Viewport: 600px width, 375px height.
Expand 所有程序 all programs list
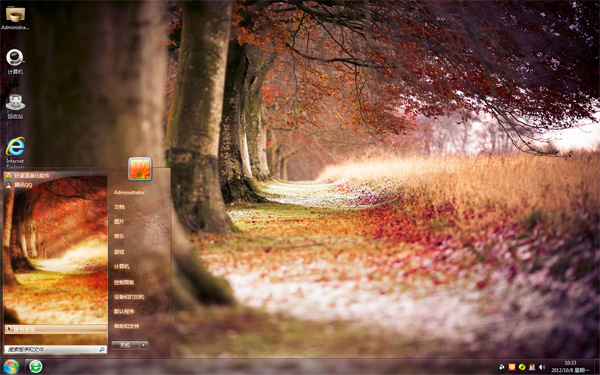coord(56,329)
